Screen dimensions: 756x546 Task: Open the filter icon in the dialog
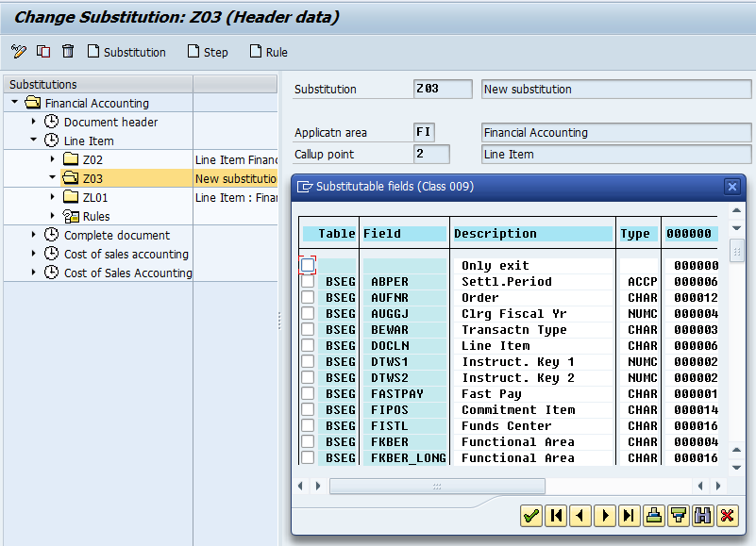[x=678, y=516]
